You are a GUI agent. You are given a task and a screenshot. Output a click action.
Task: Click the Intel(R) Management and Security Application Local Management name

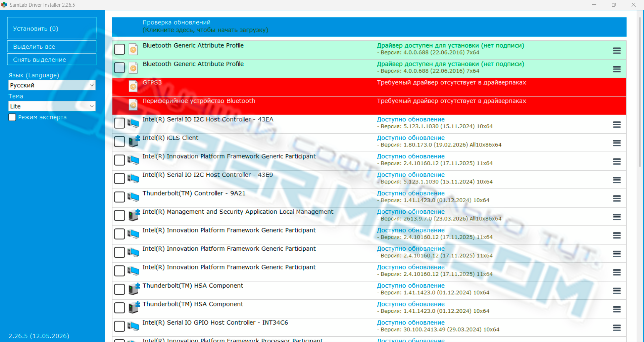tap(238, 212)
